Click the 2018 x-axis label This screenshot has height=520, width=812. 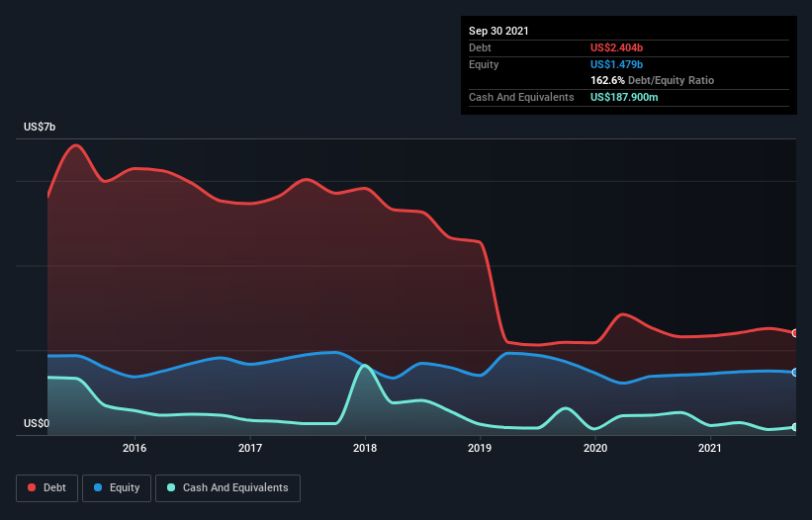click(x=365, y=448)
